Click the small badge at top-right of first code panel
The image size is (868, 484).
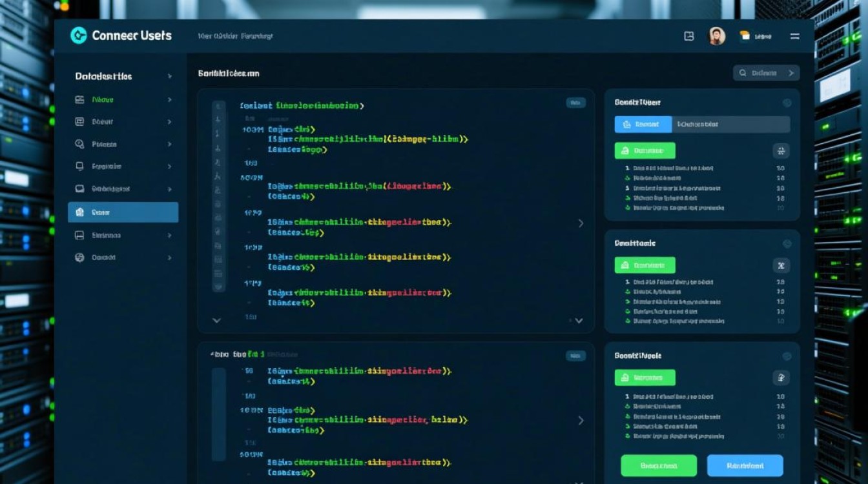click(575, 103)
